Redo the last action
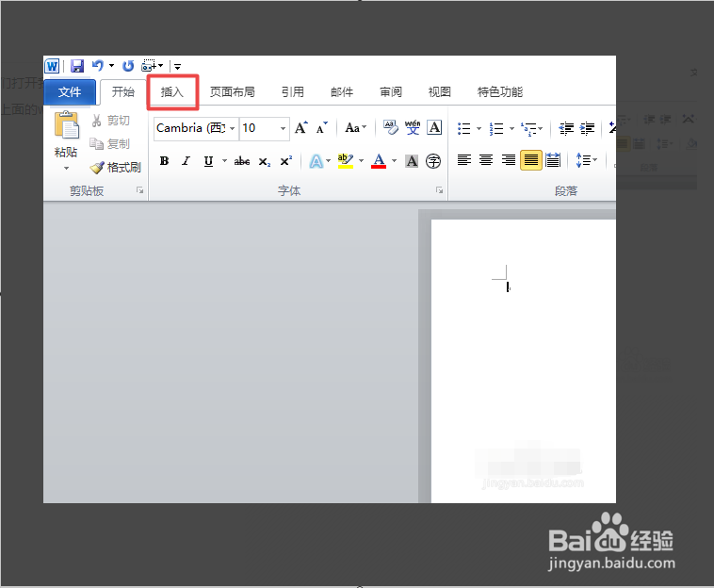Image resolution: width=714 pixels, height=588 pixels. coord(128,66)
